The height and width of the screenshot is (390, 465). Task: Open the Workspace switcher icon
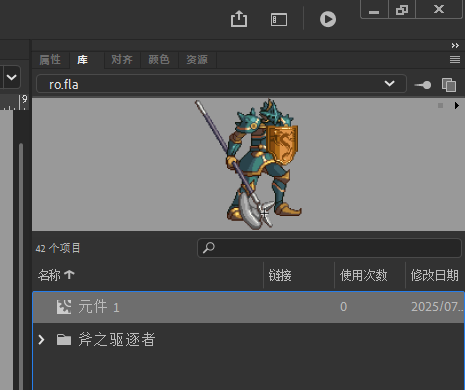279,19
